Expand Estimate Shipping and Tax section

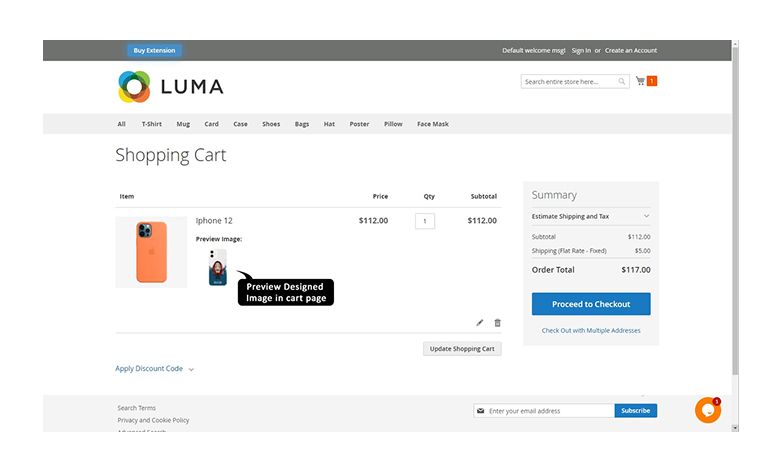coord(590,216)
